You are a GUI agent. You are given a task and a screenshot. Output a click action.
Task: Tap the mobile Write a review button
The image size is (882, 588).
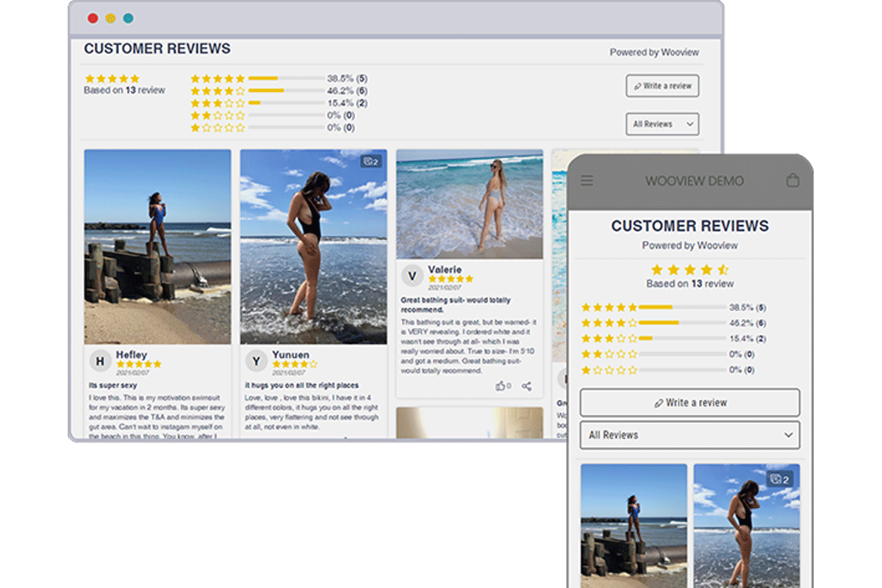(689, 403)
